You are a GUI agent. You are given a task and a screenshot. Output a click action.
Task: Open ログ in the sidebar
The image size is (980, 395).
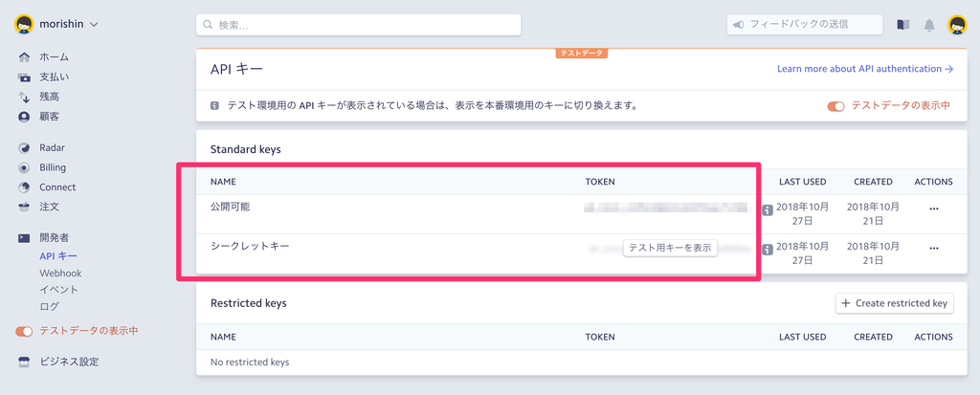click(x=50, y=306)
